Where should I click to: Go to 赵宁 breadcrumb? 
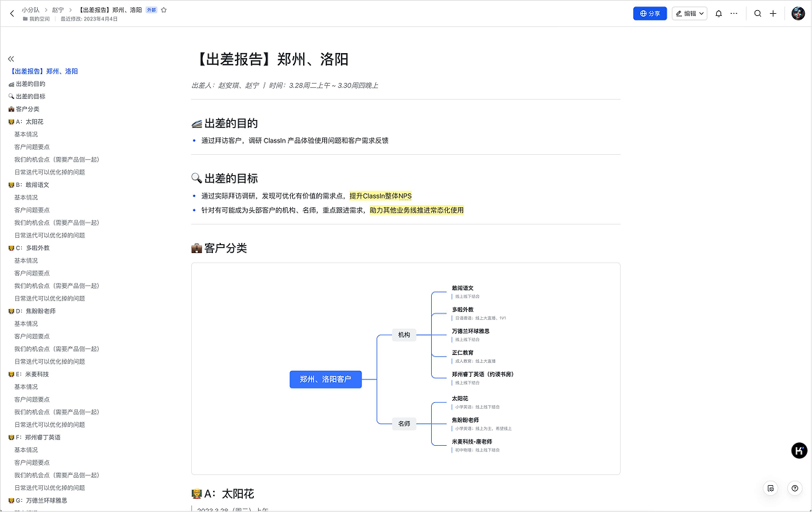click(58, 10)
